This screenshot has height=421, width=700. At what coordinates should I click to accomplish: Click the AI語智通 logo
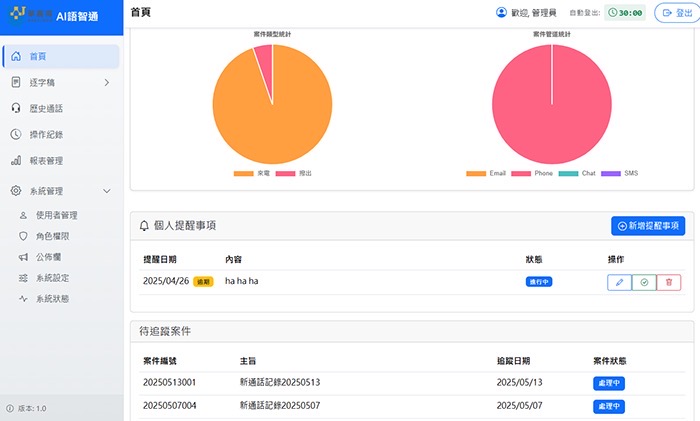[x=60, y=15]
